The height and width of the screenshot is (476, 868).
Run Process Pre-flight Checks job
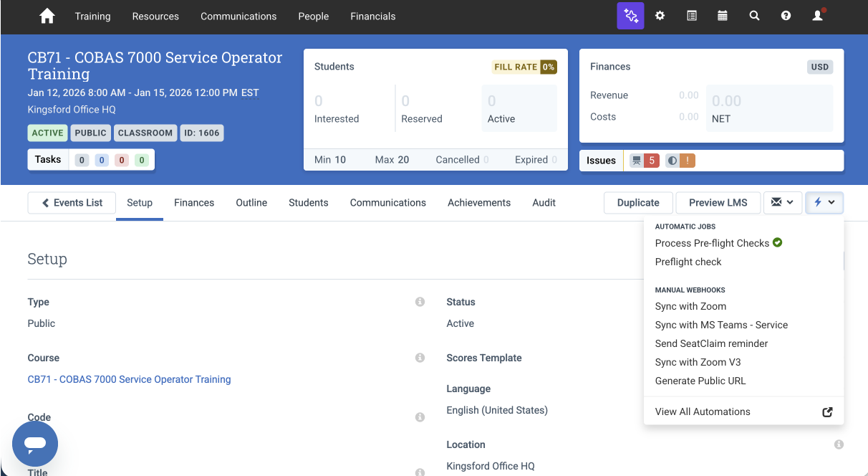coord(712,243)
